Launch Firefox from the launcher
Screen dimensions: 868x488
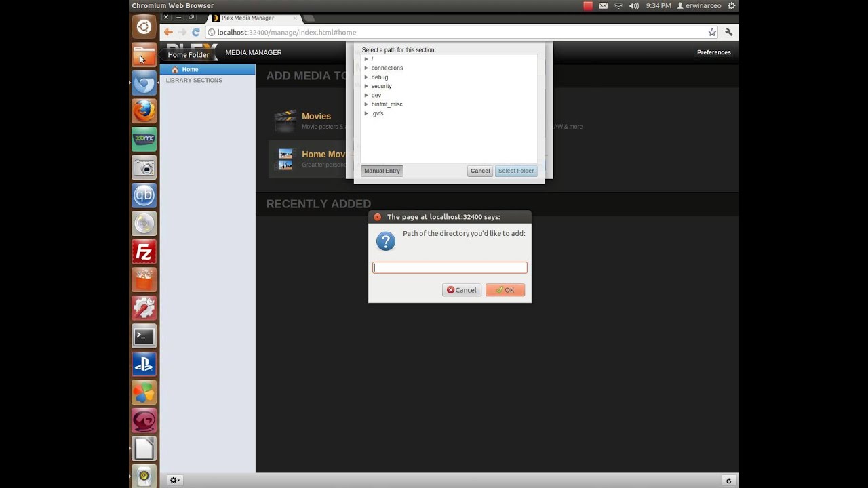144,111
